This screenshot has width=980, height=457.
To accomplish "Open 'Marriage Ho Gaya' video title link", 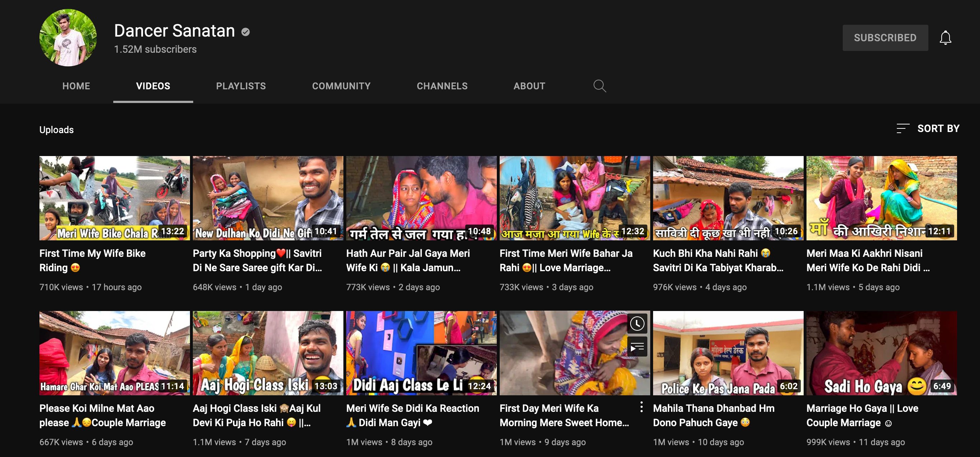I will coord(862,415).
